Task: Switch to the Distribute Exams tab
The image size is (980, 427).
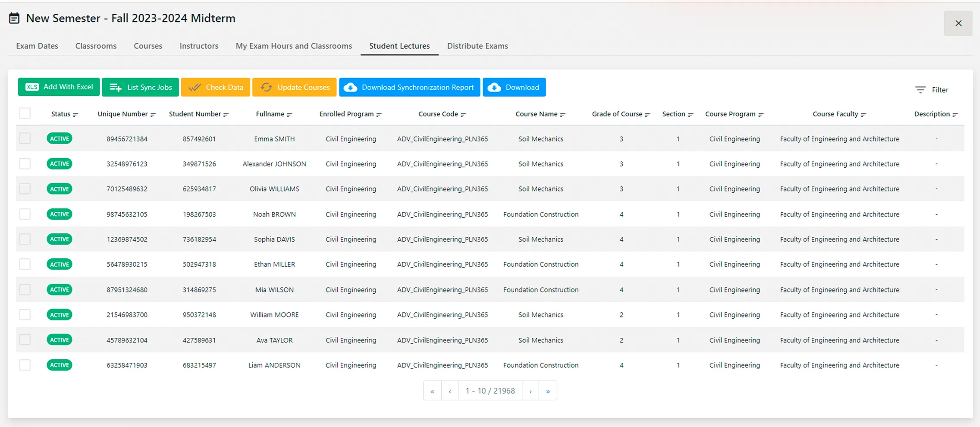Action: 477,46
